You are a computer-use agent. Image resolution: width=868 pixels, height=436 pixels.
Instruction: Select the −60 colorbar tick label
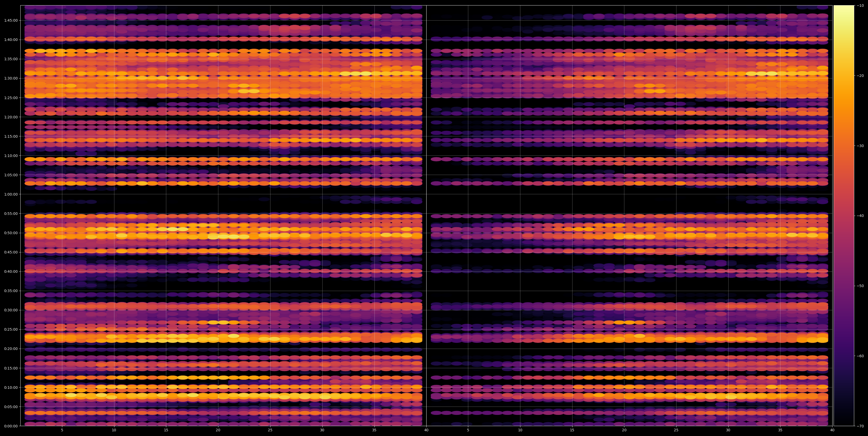click(x=860, y=356)
